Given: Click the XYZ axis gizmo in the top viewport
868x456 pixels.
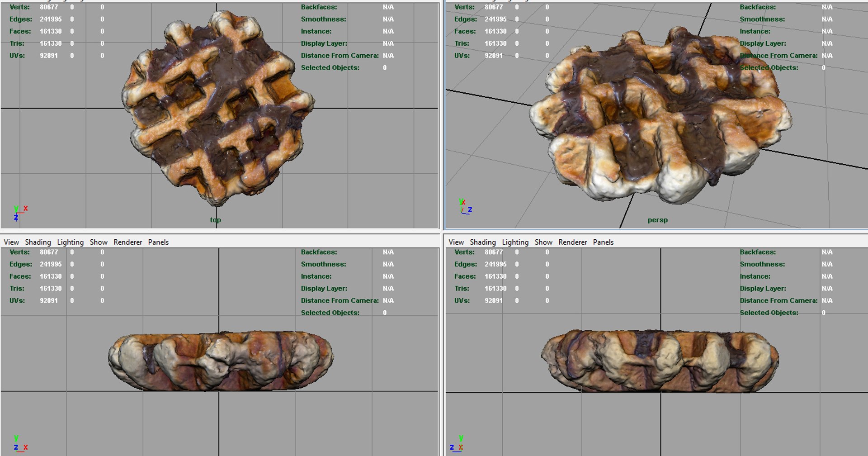Looking at the screenshot, I should (x=20, y=213).
